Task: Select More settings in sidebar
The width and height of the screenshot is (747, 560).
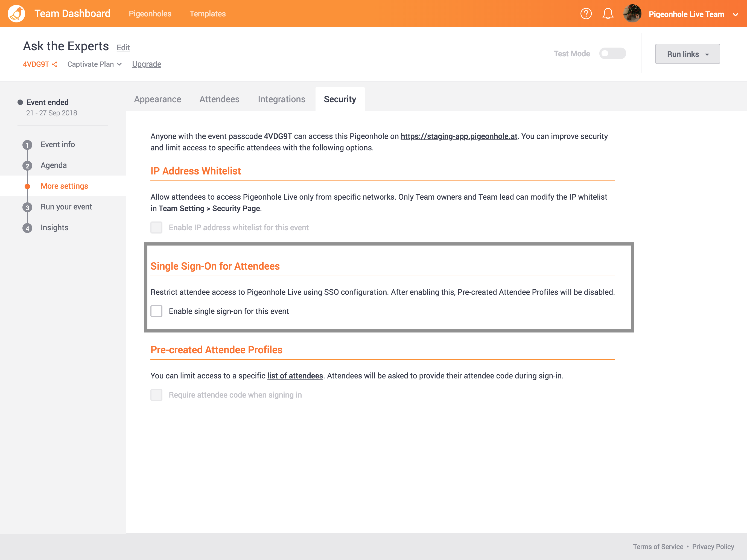Action: pos(65,186)
